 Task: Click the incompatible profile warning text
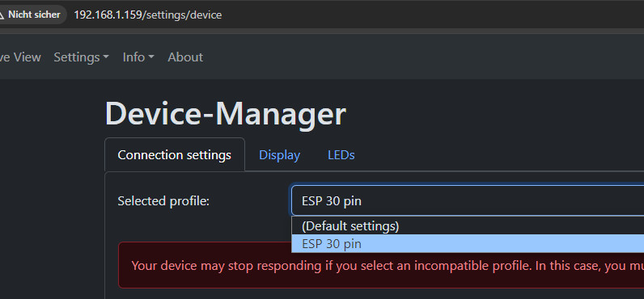tap(388, 265)
